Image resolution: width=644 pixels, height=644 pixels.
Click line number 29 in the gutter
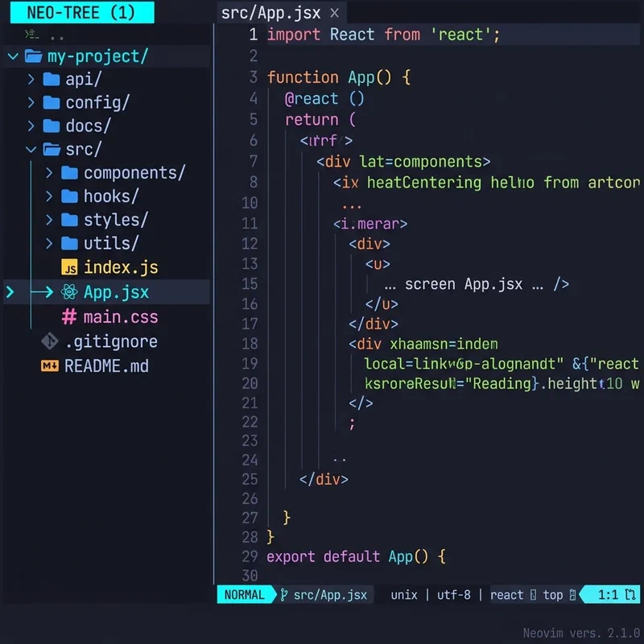[x=250, y=556]
